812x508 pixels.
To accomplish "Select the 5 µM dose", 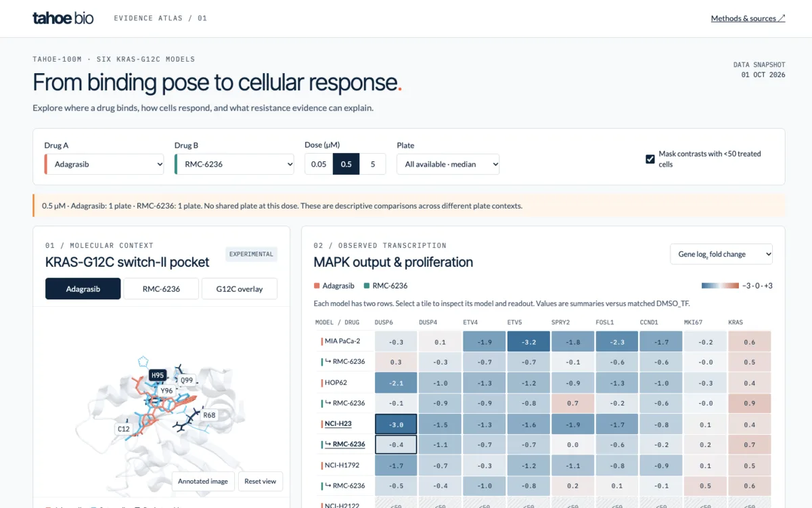I will click(x=372, y=164).
